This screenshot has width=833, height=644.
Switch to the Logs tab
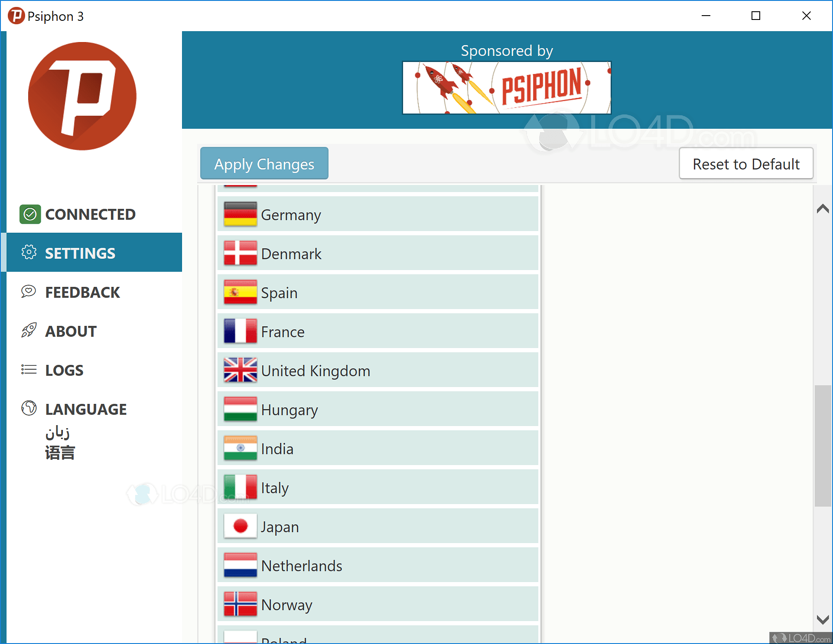click(64, 371)
